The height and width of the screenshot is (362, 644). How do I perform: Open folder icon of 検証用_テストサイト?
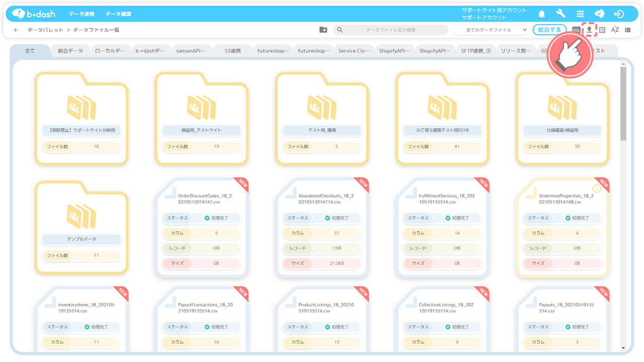pyautogui.click(x=202, y=107)
